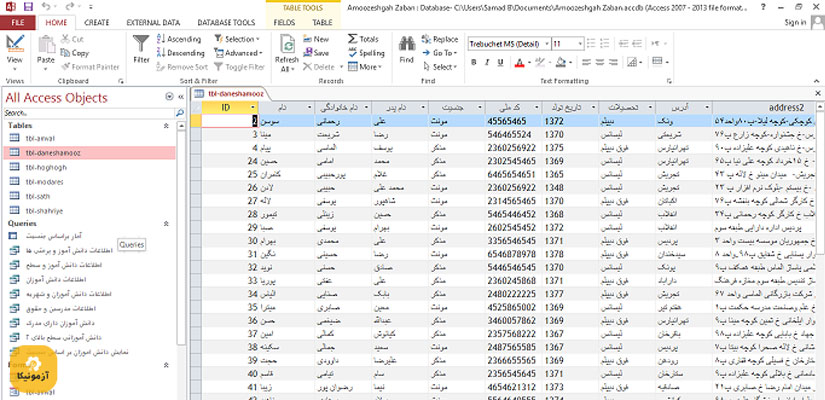Click Remove Sort
This screenshot has width=825, height=400.
pos(182,67)
